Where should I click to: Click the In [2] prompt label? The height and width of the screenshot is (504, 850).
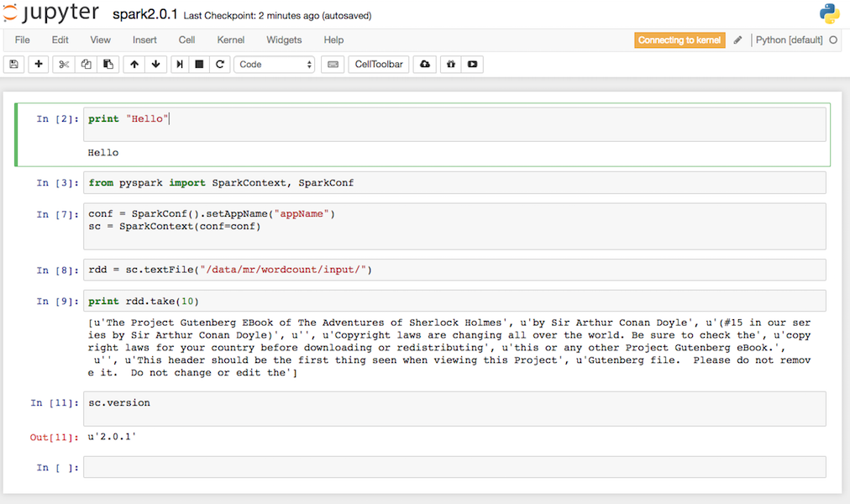[x=57, y=118]
